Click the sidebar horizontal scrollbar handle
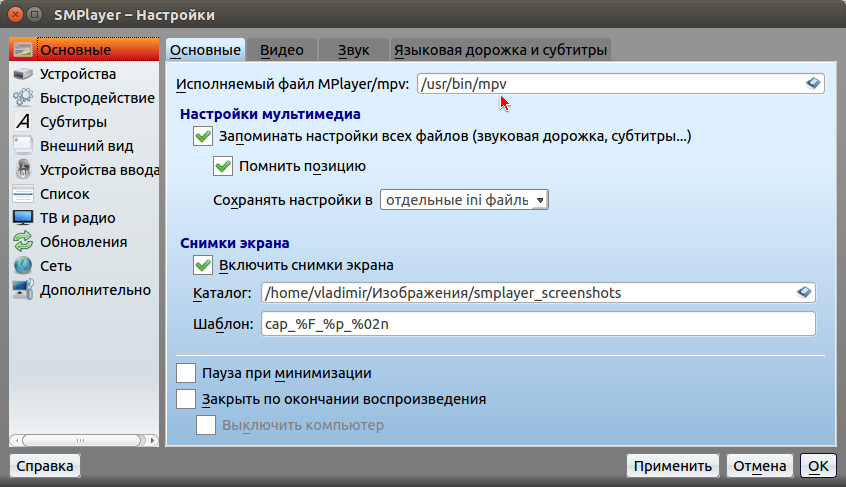This screenshot has width=846, height=487. coord(81,440)
